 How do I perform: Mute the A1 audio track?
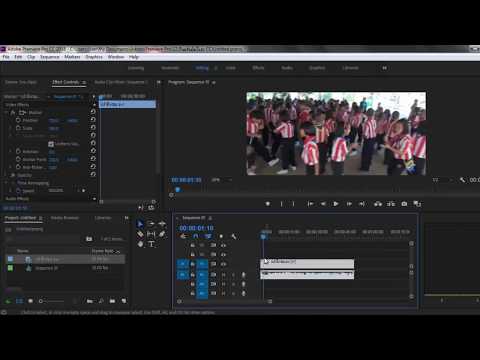(223, 275)
